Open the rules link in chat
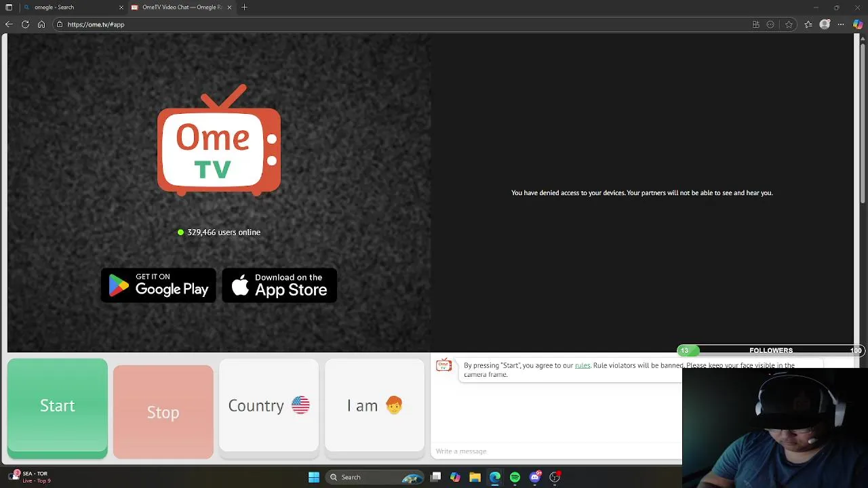The image size is (868, 488). (x=583, y=365)
